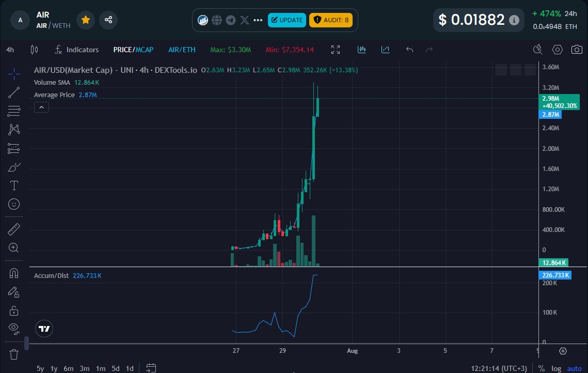Toggle percent scale mode
The image size is (588, 373).
541,368
